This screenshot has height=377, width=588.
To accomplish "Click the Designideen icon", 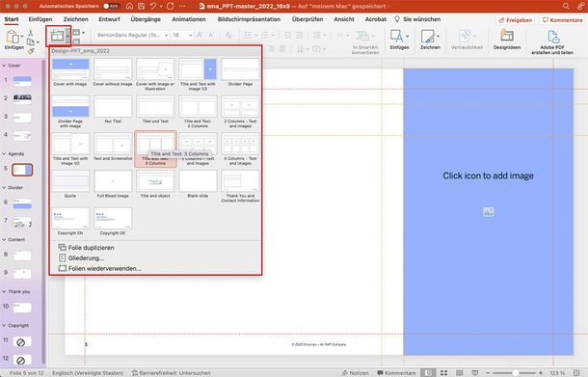I will [507, 36].
